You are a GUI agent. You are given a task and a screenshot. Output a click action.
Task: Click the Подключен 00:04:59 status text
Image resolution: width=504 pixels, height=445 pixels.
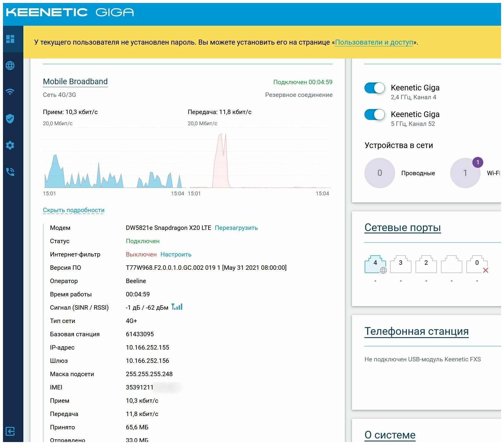coord(303,82)
